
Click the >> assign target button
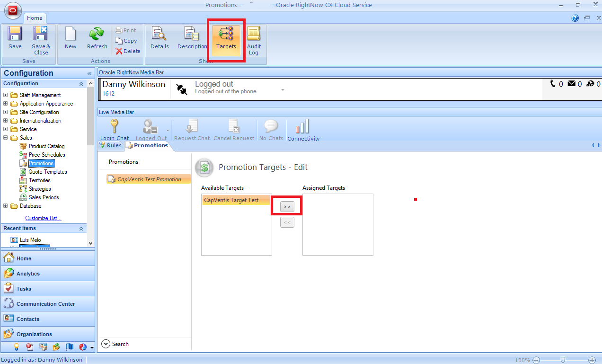click(x=287, y=207)
